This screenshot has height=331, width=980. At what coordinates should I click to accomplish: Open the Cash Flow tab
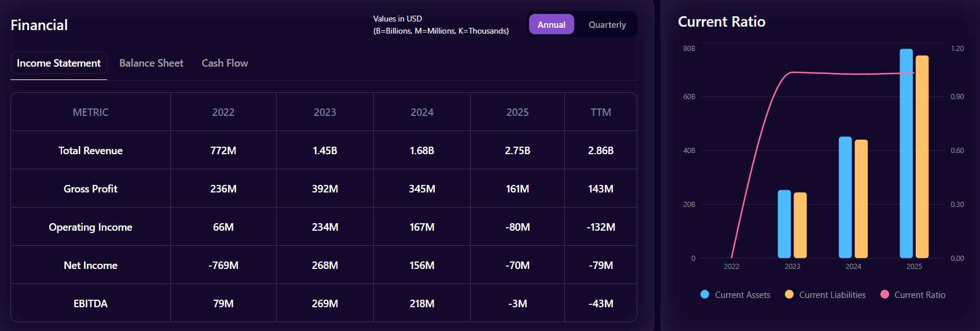point(225,63)
